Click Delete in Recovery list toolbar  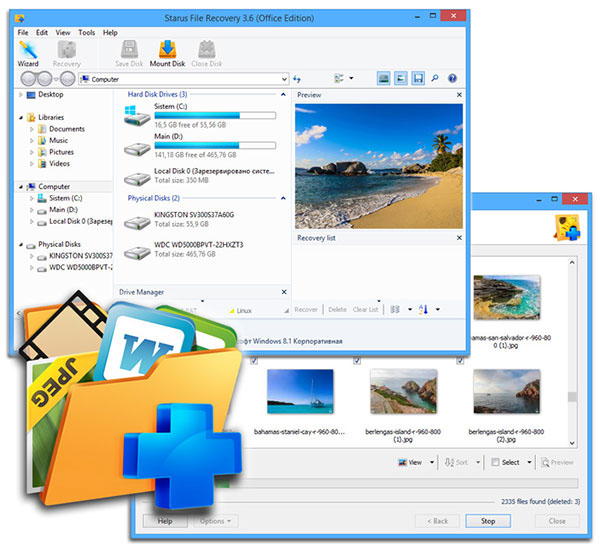coord(338,309)
